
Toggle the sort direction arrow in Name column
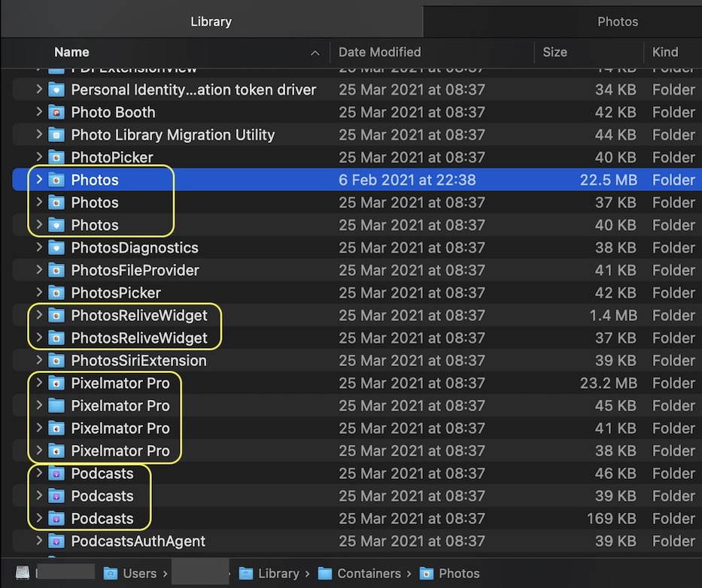coord(315,53)
